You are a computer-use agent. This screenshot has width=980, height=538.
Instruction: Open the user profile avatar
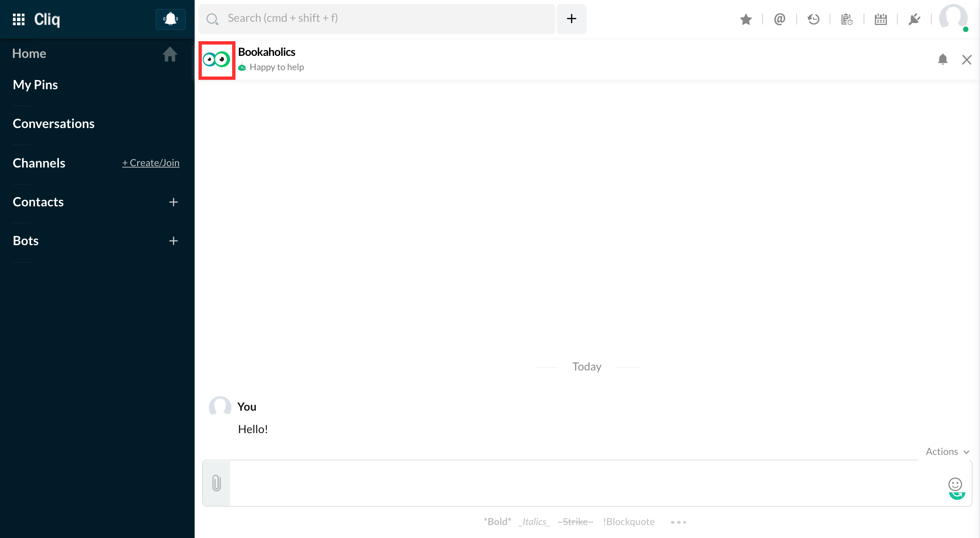coord(953,17)
